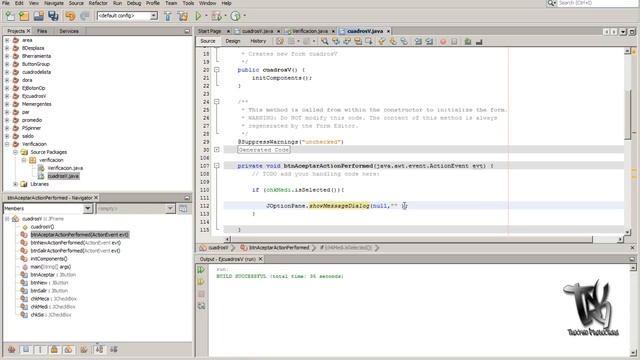640x360 pixels.
Task: Toggle Show Static Members filter in Navigator
Action: [x=40, y=349]
